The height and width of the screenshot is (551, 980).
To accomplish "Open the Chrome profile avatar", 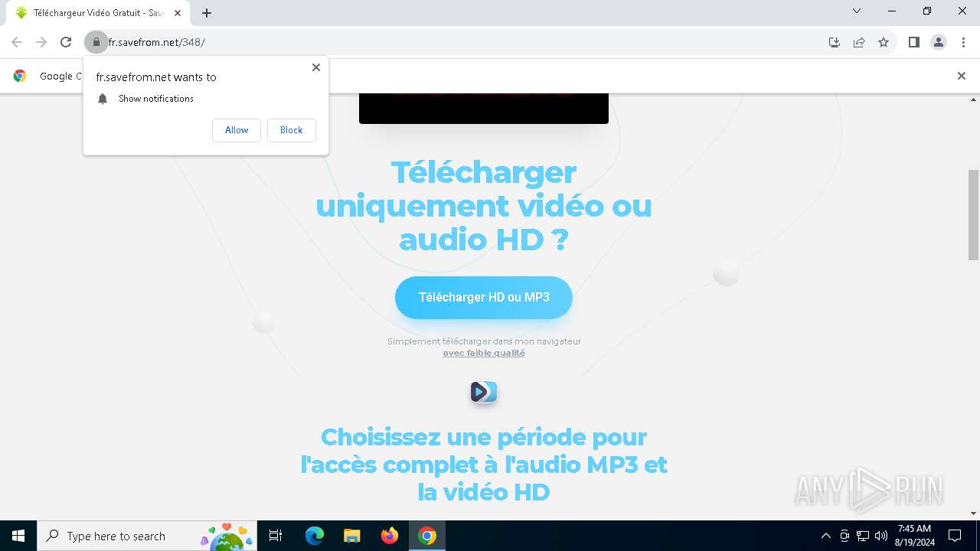I will [939, 42].
